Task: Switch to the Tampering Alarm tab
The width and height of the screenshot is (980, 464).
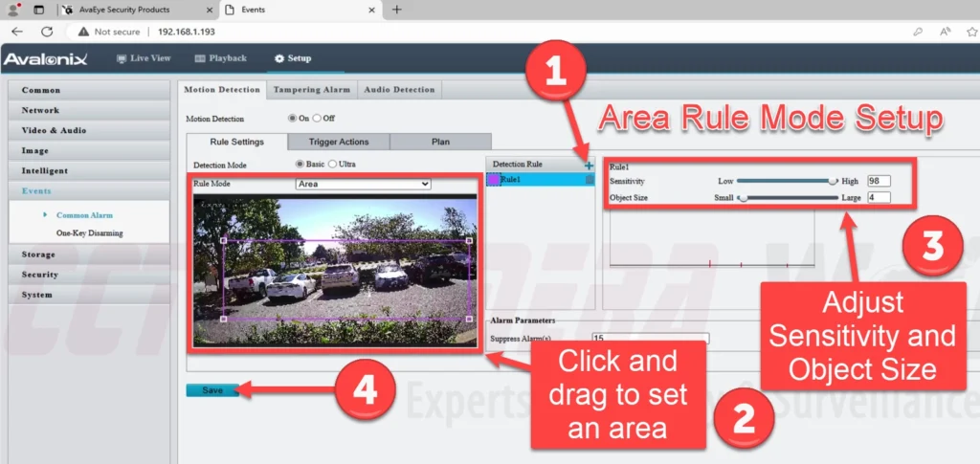Action: tap(311, 90)
